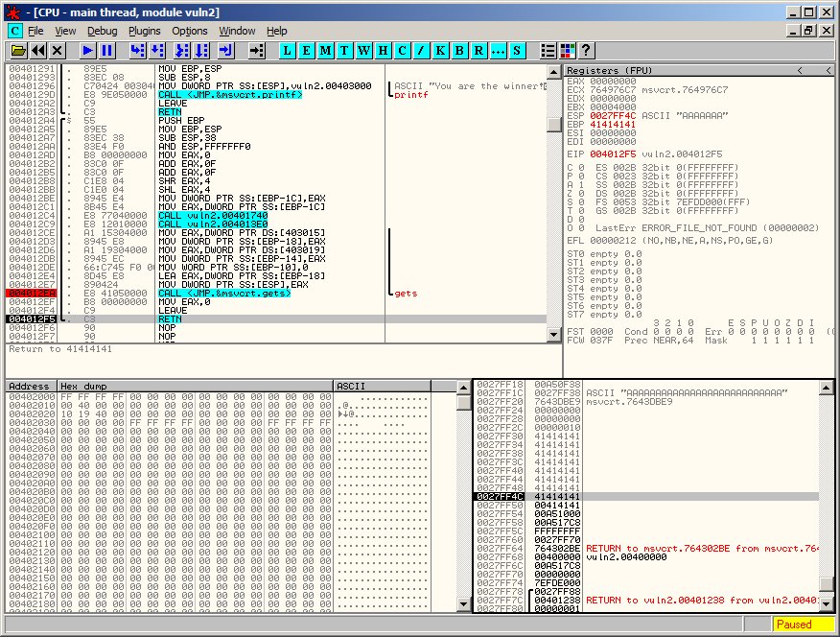Image resolution: width=840 pixels, height=637 pixels.
Task: Open the File menu
Action: coord(35,31)
